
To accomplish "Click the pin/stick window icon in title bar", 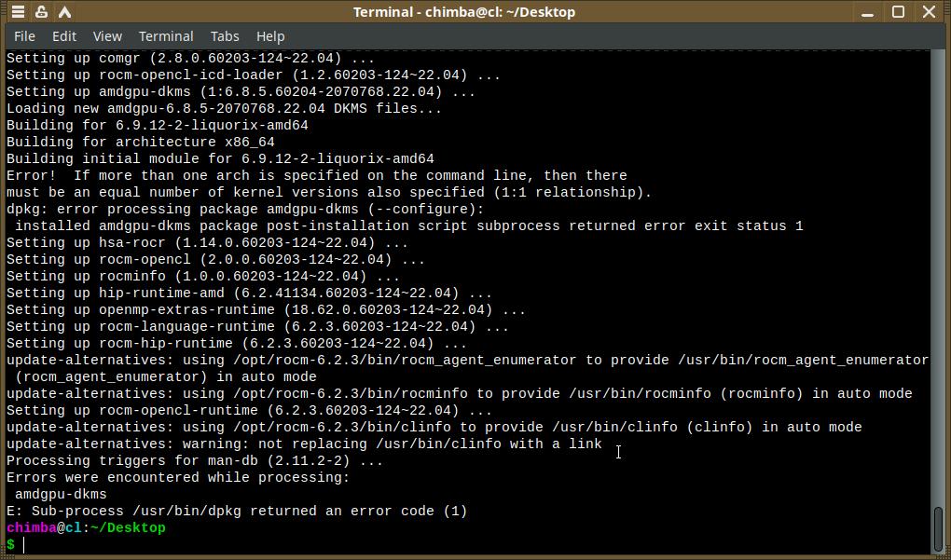I will [41, 11].
